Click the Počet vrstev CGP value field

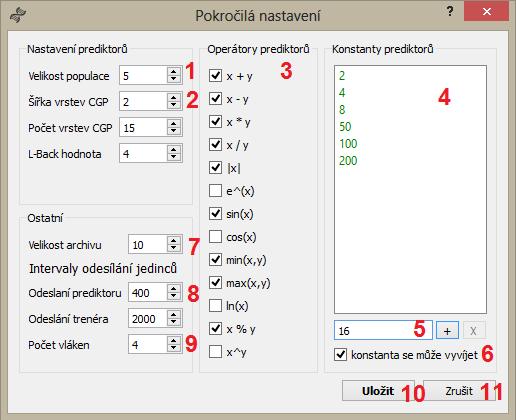143,128
